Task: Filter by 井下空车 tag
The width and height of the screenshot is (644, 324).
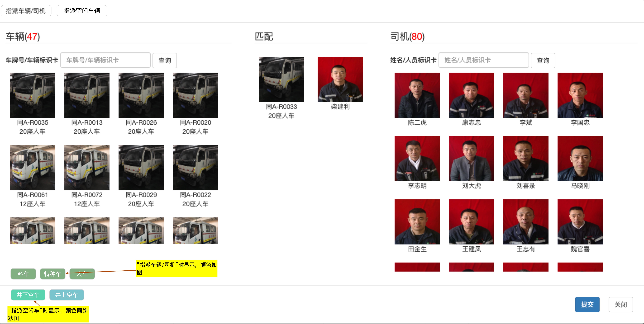Action: [x=28, y=295]
